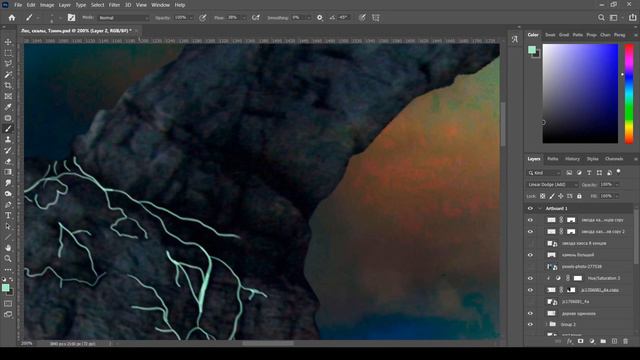Toggle visibility of Group 2 layer
640x360 pixels.
point(530,325)
